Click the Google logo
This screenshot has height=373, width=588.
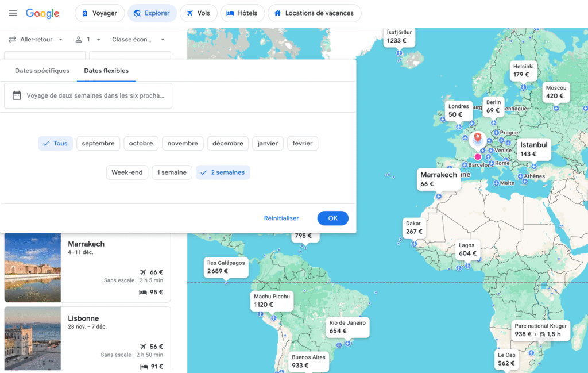[x=42, y=13]
